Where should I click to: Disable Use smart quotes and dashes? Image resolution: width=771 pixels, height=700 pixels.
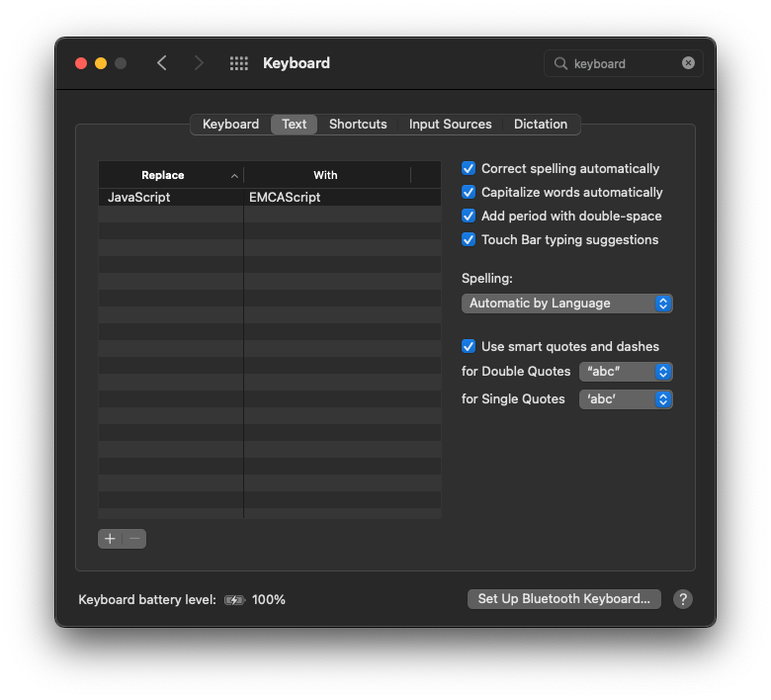469,346
